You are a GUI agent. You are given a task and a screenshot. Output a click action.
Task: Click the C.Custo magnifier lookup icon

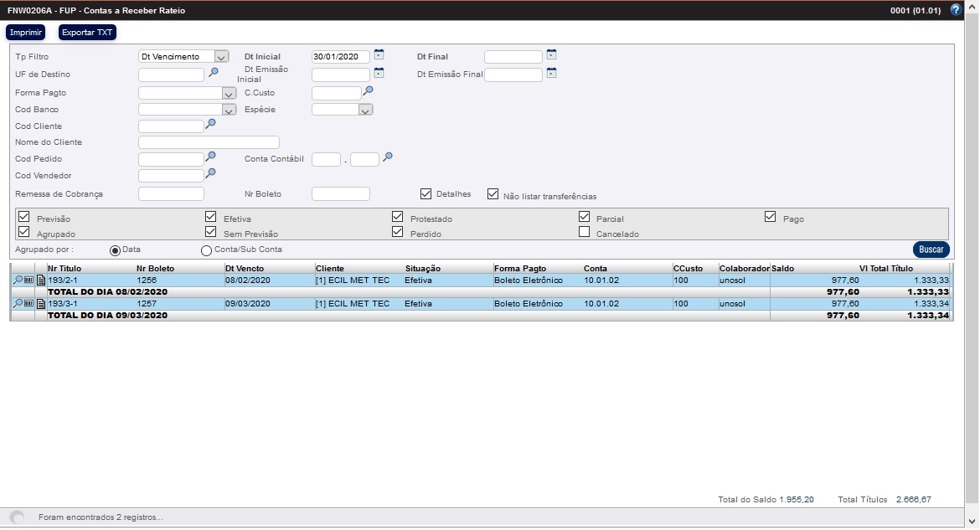pos(369,90)
